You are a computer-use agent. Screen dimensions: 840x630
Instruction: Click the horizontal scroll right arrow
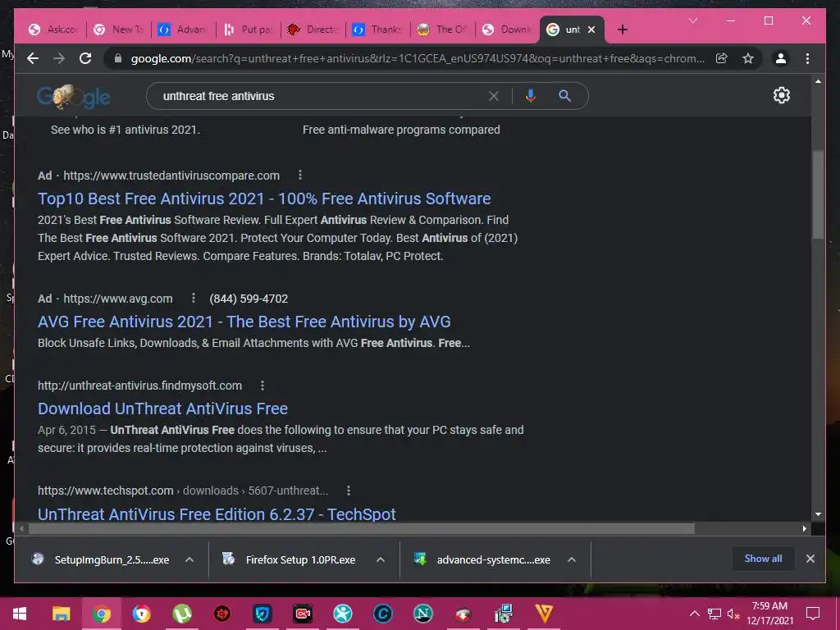(x=804, y=529)
